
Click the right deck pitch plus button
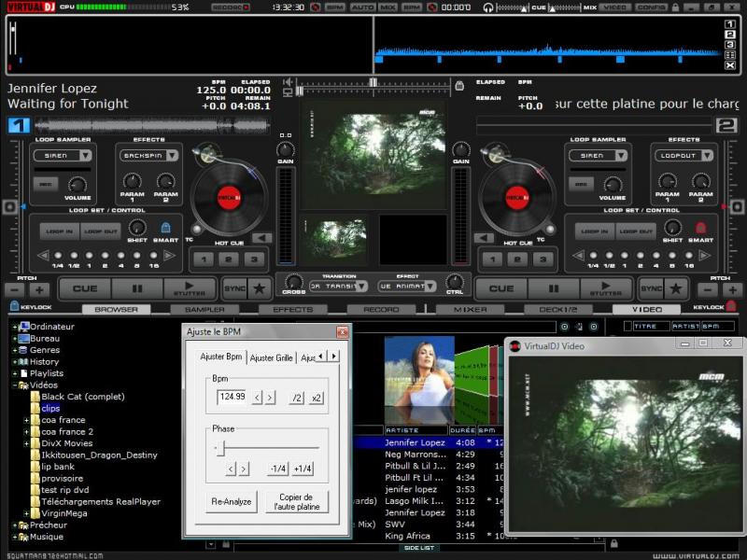point(732,290)
